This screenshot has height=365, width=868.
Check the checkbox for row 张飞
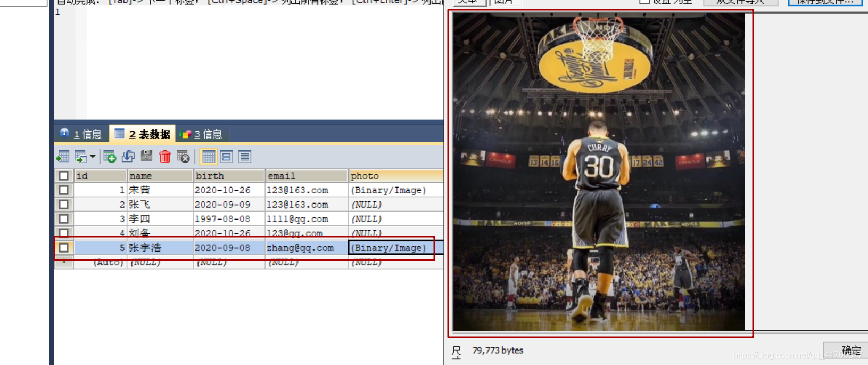tap(64, 205)
